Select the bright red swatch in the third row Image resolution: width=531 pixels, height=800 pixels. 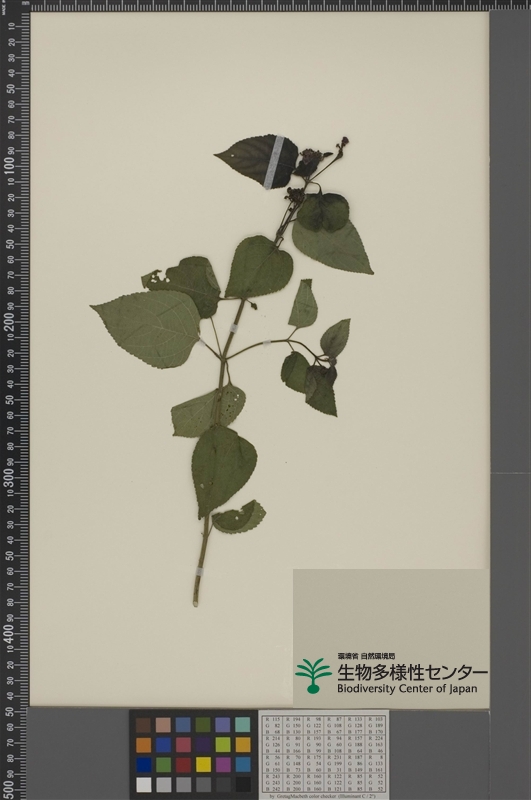click(x=183, y=764)
